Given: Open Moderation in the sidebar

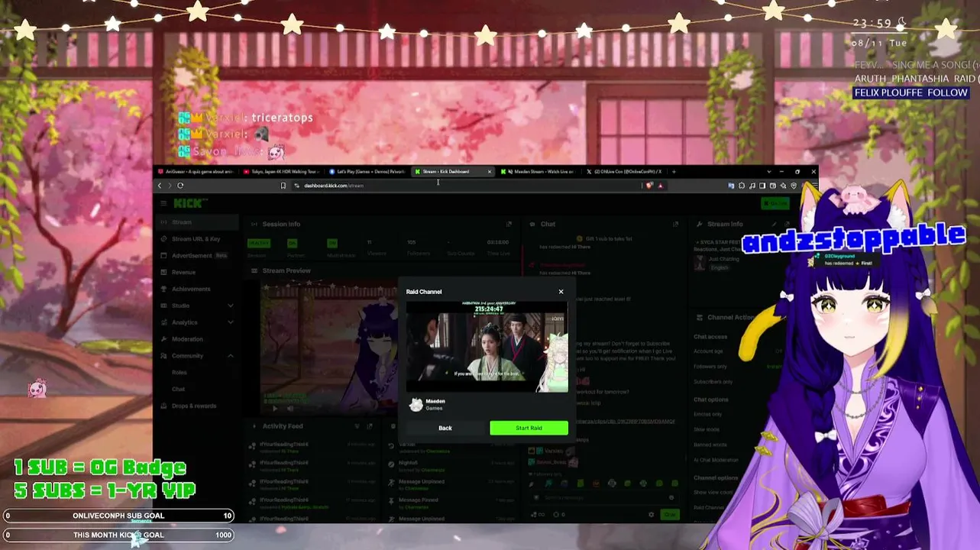Looking at the screenshot, I should 197,339.
